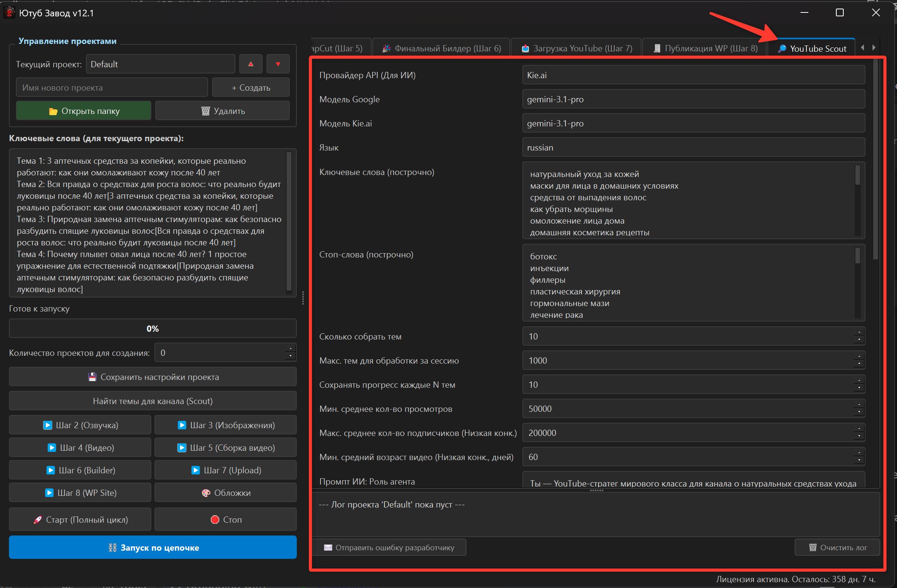The width and height of the screenshot is (897, 588).
Task: Launch Шаг 4 (Видео)
Action: click(x=80, y=448)
